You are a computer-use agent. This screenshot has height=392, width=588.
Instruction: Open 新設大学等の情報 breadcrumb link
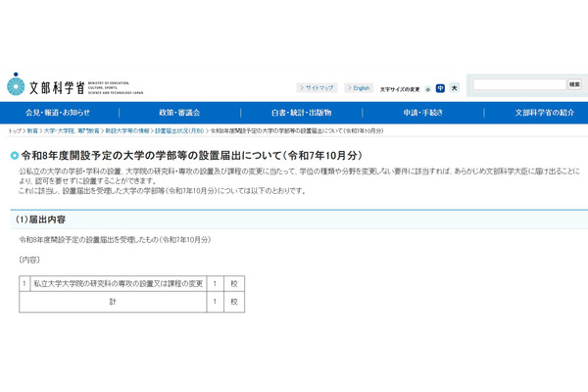[127, 131]
